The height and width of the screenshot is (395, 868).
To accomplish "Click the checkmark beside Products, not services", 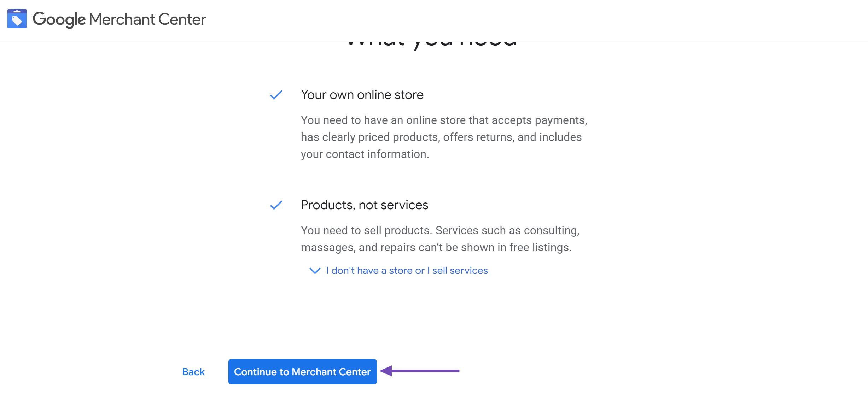I will (x=276, y=205).
